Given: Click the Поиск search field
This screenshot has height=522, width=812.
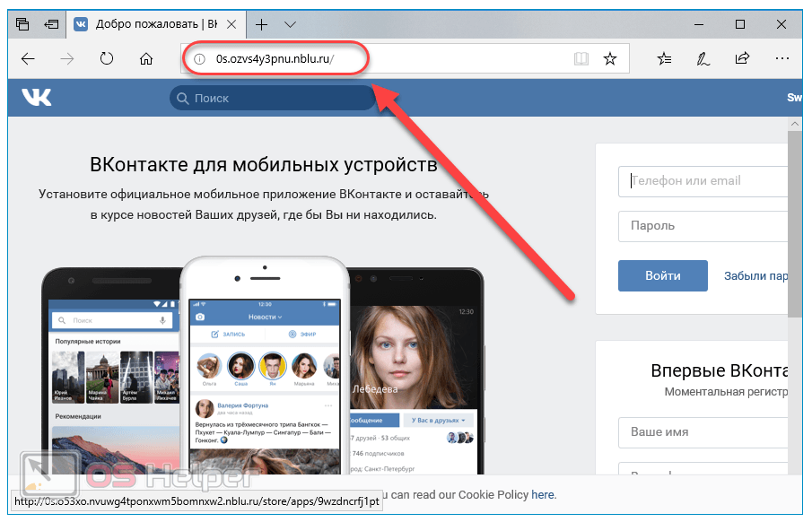Looking at the screenshot, I should click(x=273, y=98).
